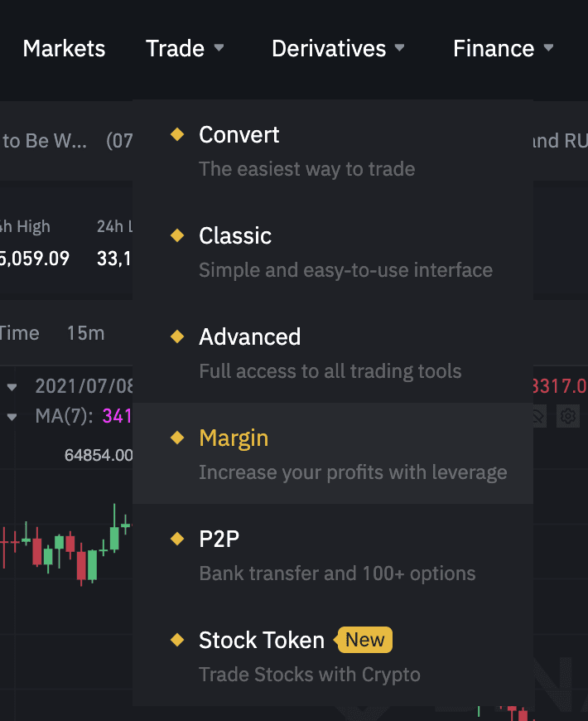Viewport: 588px width, 721px height.
Task: Click the diamond icon beside Stock Token
Action: click(177, 640)
